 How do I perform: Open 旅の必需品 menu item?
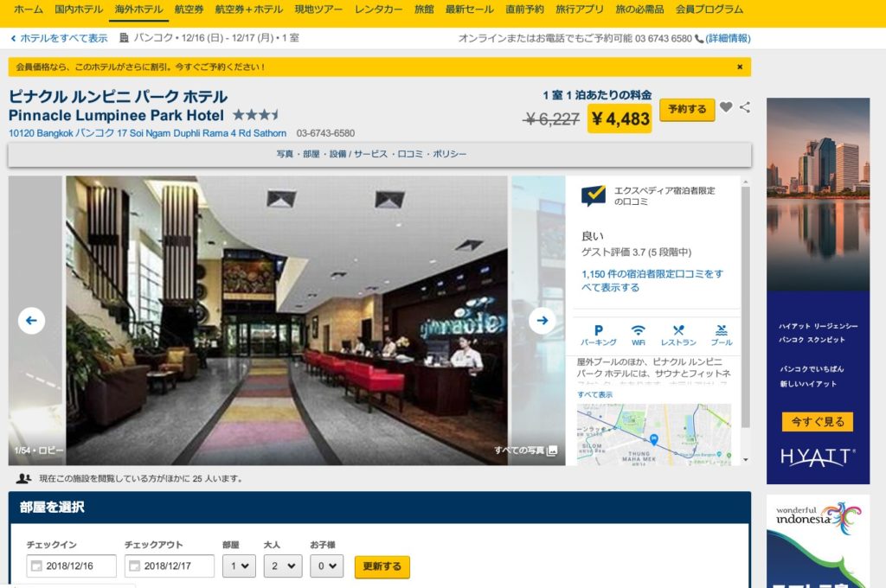click(639, 10)
